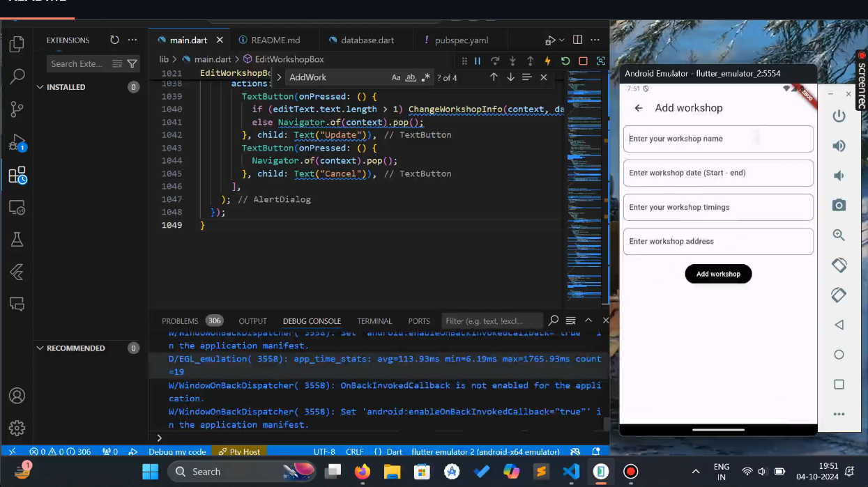Toggle Match Whole Word in find widget
The image size is (868, 487).
[411, 77]
